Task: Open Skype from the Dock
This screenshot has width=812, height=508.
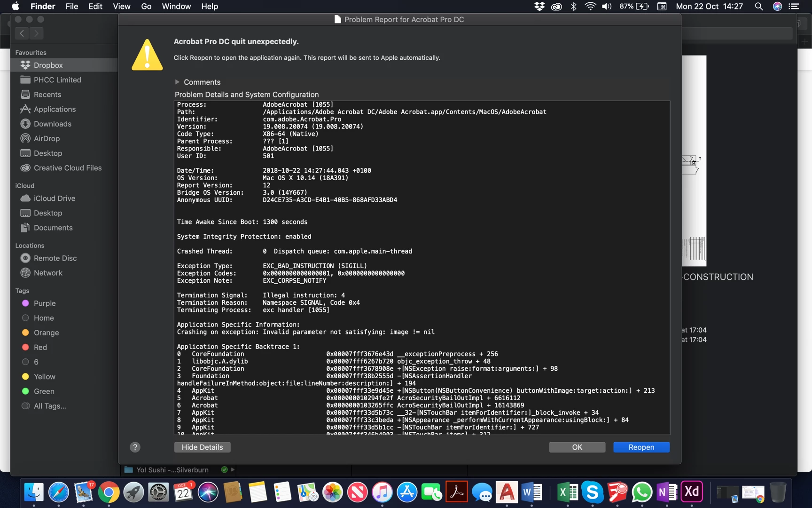Action: [x=592, y=492]
